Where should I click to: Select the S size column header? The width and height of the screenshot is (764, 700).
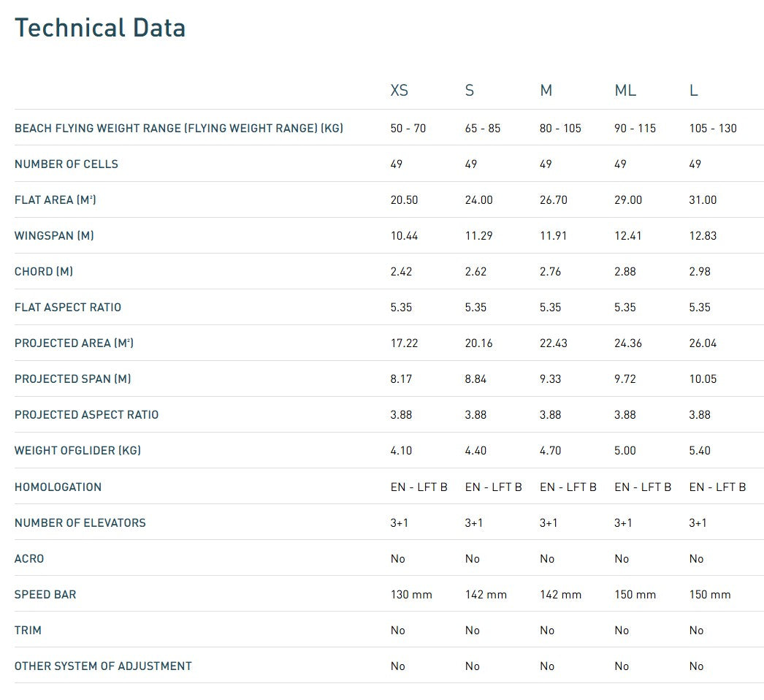[469, 91]
